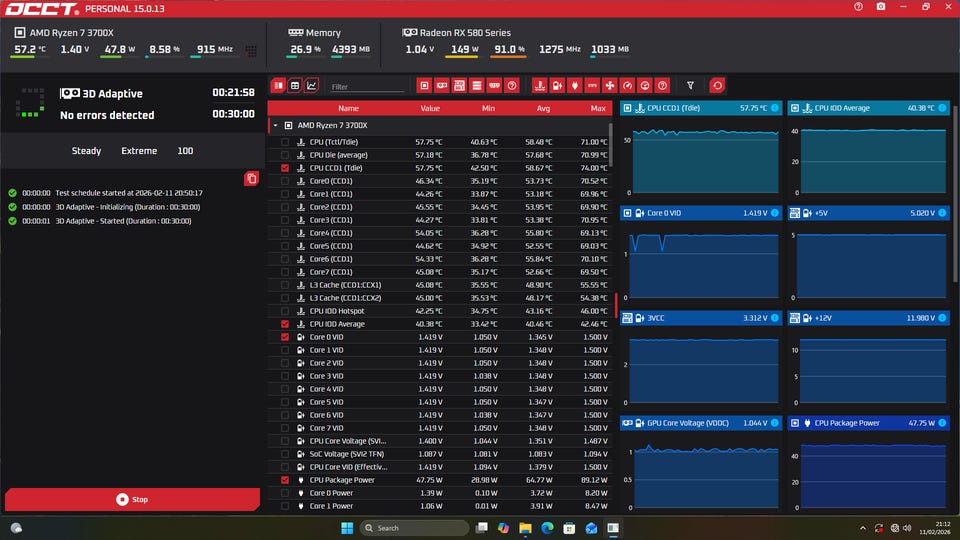Uncheck the Core 0 VID checkbox
960x540 pixels.
pyautogui.click(x=285, y=337)
